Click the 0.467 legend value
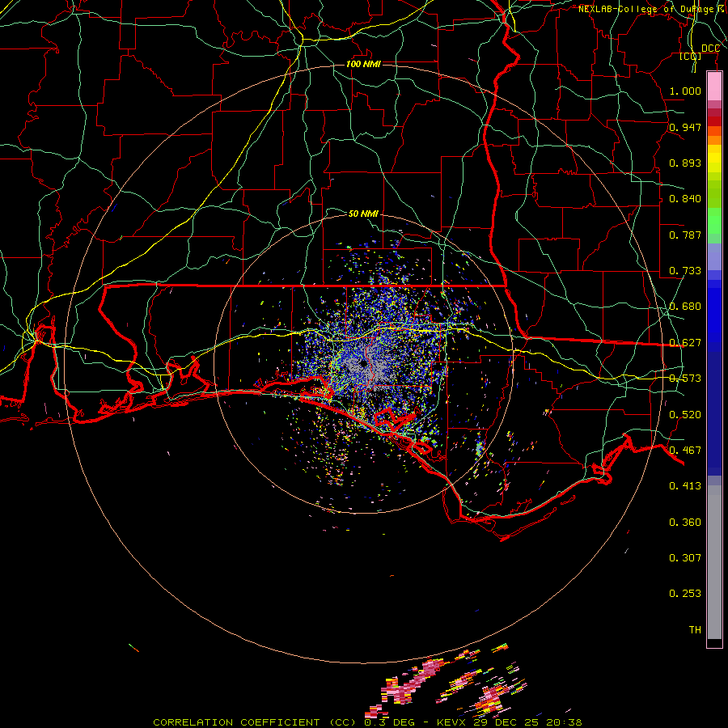The height and width of the screenshot is (728, 728). click(x=685, y=451)
